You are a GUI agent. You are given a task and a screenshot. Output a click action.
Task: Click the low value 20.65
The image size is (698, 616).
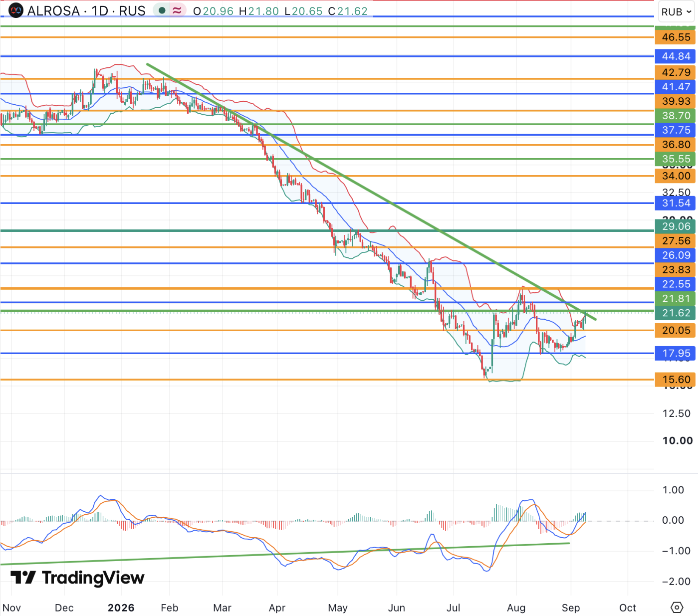[307, 11]
